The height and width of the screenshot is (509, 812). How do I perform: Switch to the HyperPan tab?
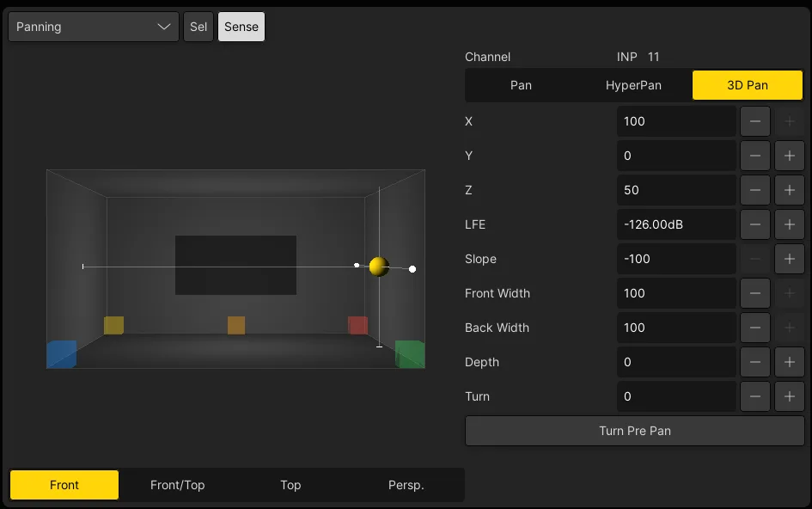pyautogui.click(x=633, y=85)
